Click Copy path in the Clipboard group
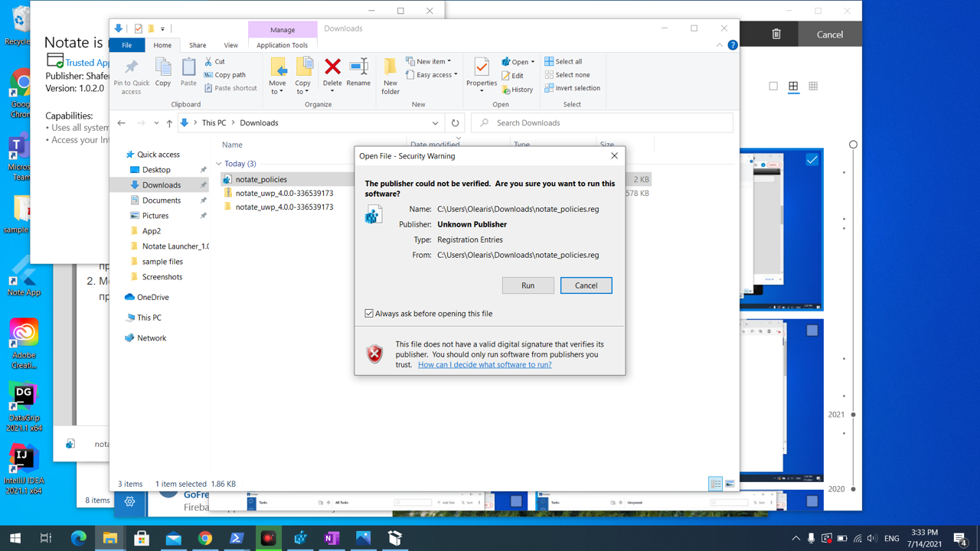Screen dimensions: 980x551 [x=224, y=75]
